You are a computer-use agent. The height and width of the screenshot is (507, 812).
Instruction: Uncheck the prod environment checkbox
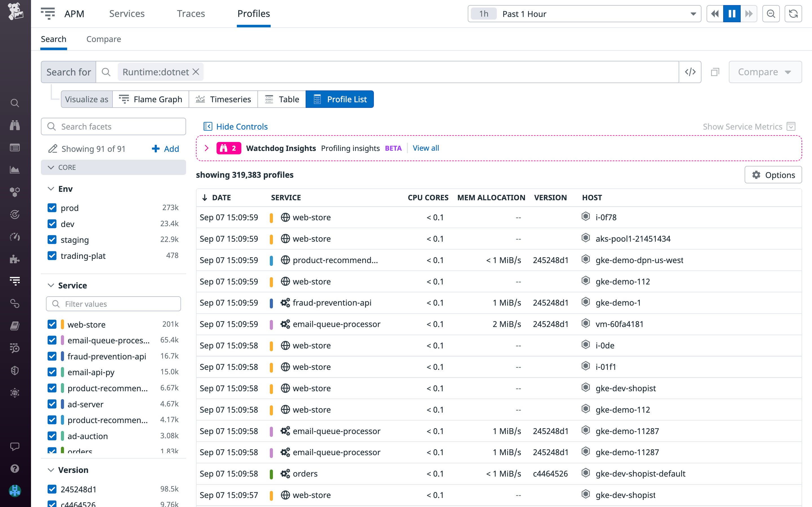coord(52,208)
